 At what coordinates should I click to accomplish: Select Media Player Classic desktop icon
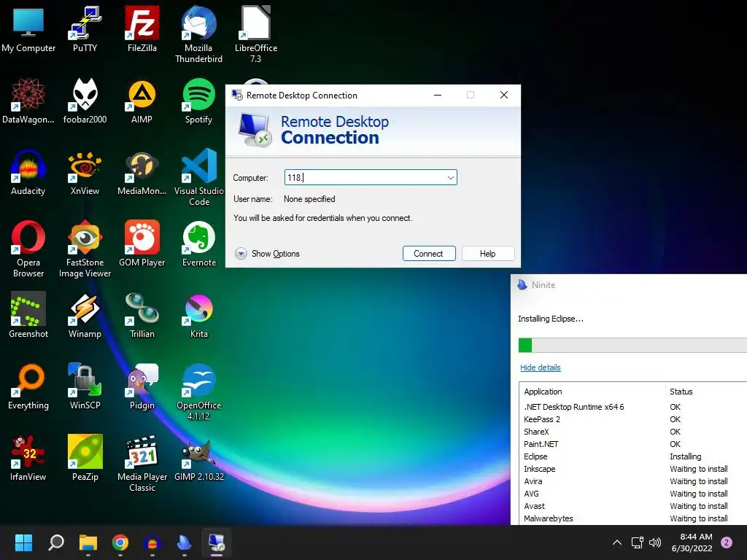[142, 462]
